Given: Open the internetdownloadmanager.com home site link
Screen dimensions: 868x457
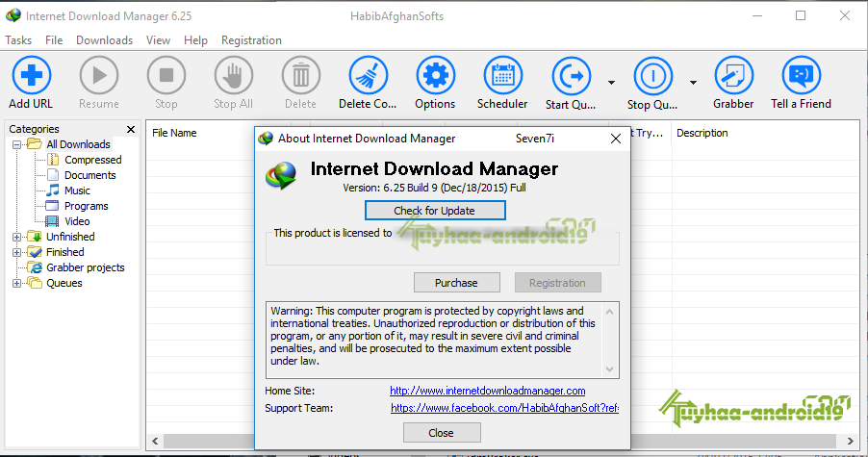Looking at the screenshot, I should [x=487, y=391].
